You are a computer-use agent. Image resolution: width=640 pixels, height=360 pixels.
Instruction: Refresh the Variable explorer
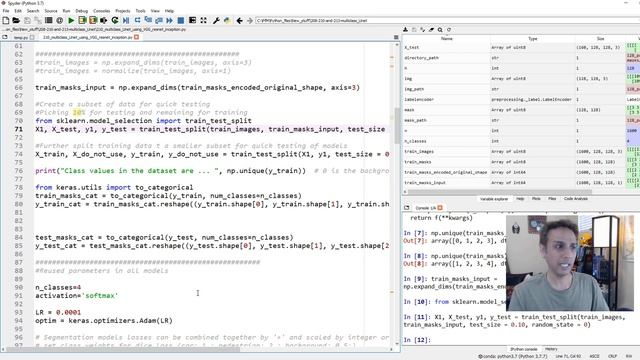tap(449, 29)
